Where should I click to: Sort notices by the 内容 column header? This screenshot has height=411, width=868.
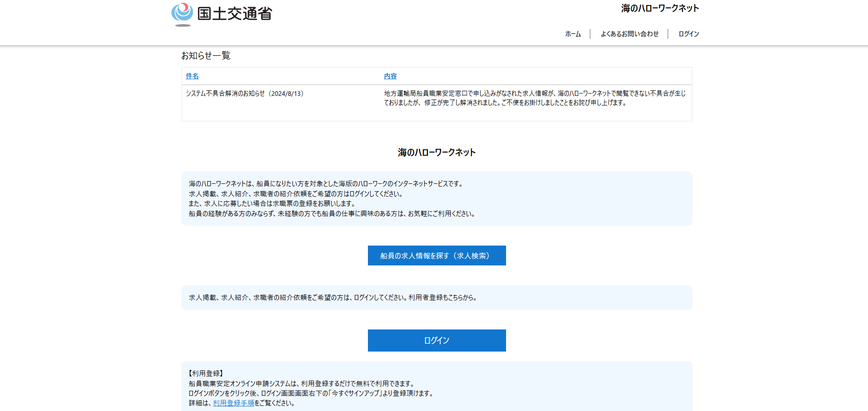tap(390, 76)
